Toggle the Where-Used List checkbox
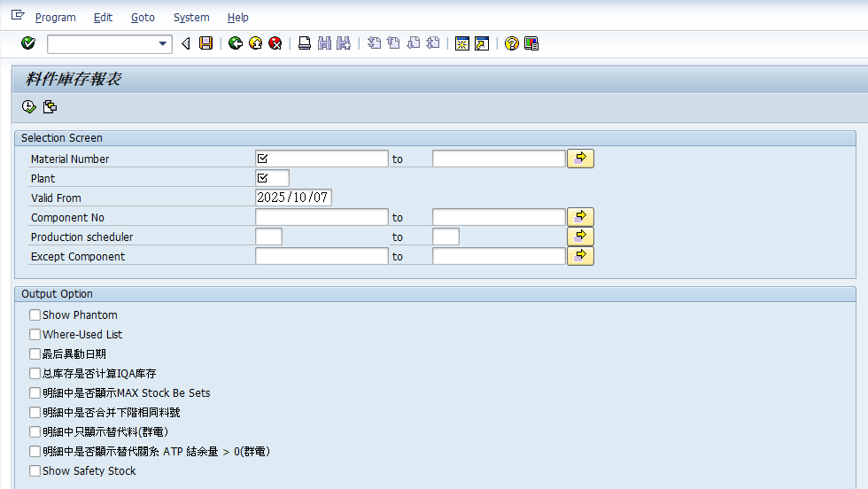The image size is (868, 489). [35, 335]
